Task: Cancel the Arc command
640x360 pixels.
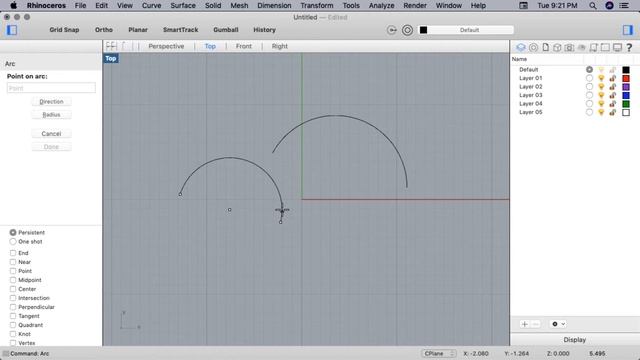Action: (51, 133)
